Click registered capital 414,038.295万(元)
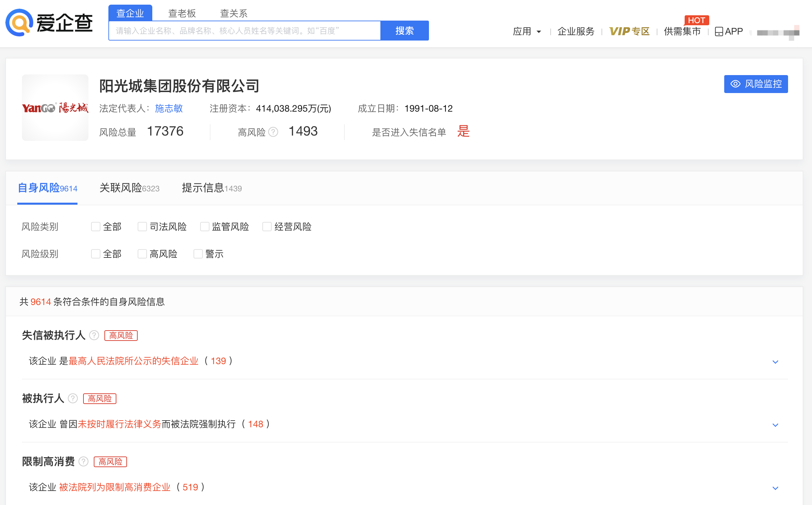Image resolution: width=812 pixels, height=505 pixels. tap(293, 108)
